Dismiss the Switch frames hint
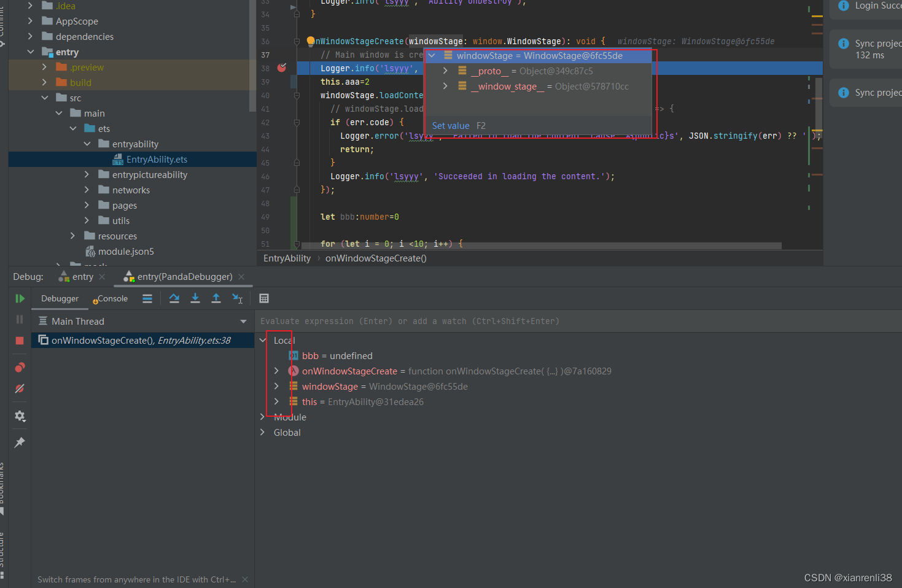This screenshot has height=588, width=902. tap(245, 579)
